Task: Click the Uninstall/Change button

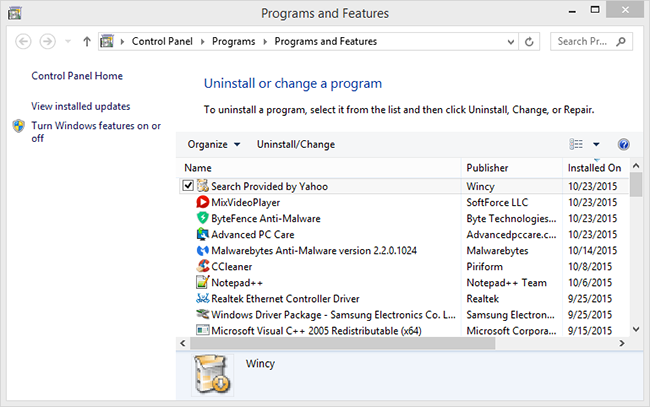Action: pos(296,145)
